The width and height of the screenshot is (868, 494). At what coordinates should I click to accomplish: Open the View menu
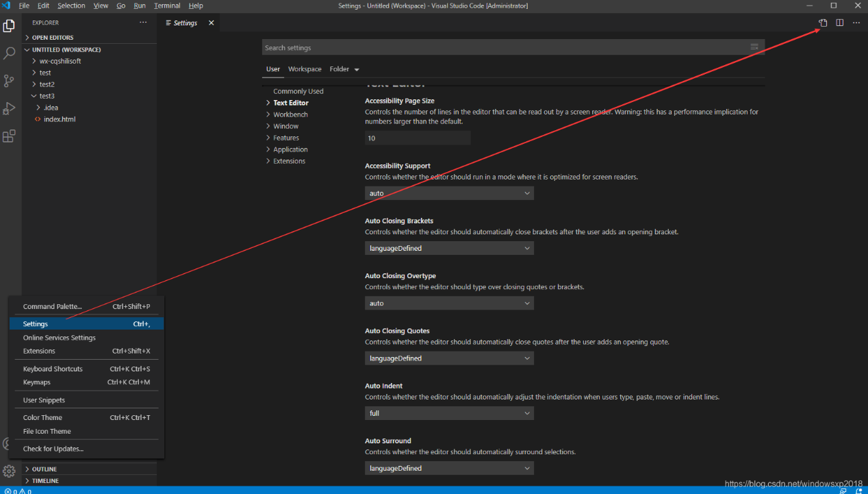pos(101,5)
